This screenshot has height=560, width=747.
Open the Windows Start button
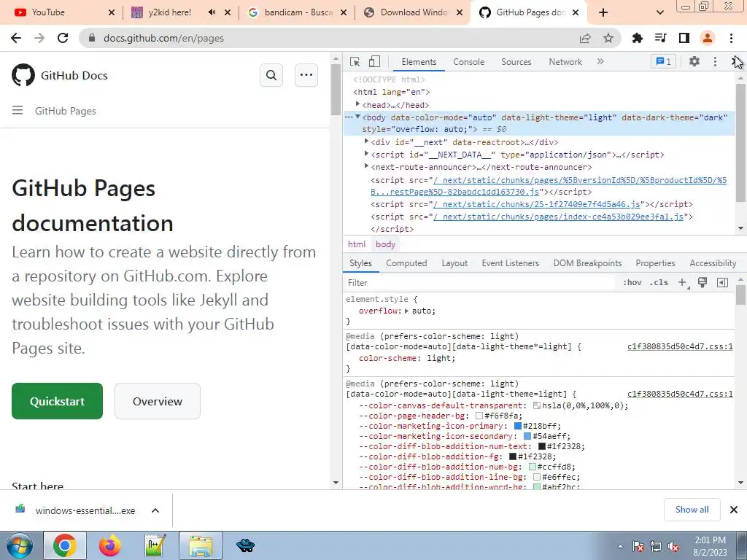click(19, 545)
